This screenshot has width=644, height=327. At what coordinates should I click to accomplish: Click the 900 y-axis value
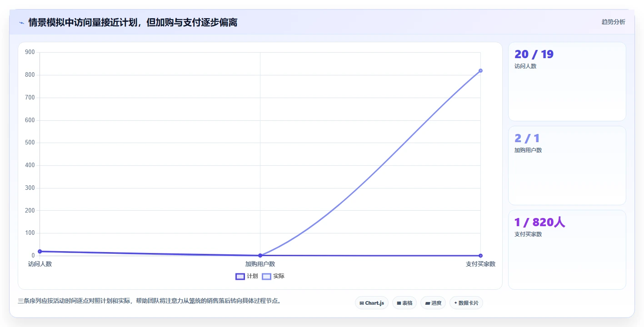coord(30,52)
